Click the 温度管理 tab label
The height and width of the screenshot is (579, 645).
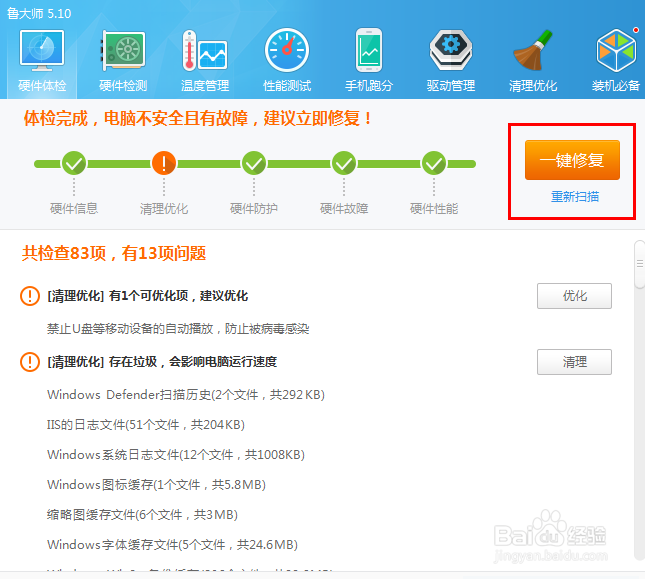205,86
